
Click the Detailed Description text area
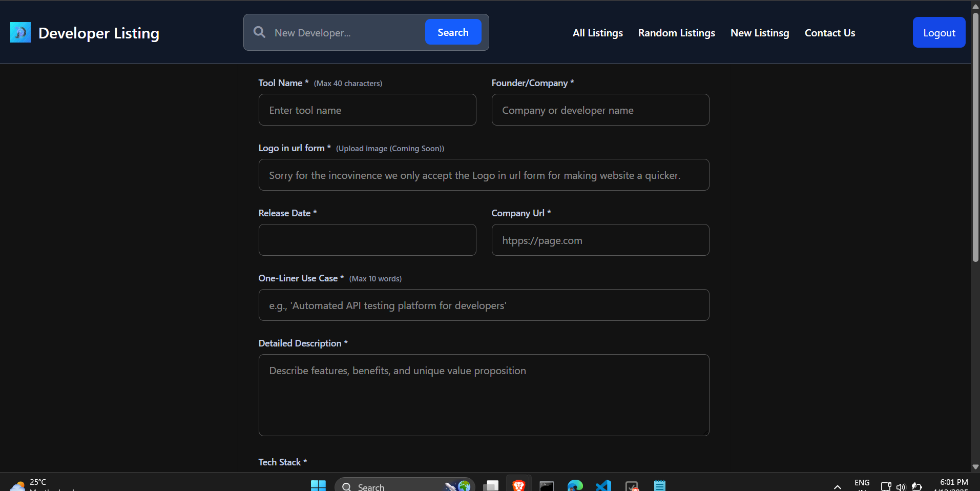(484, 395)
